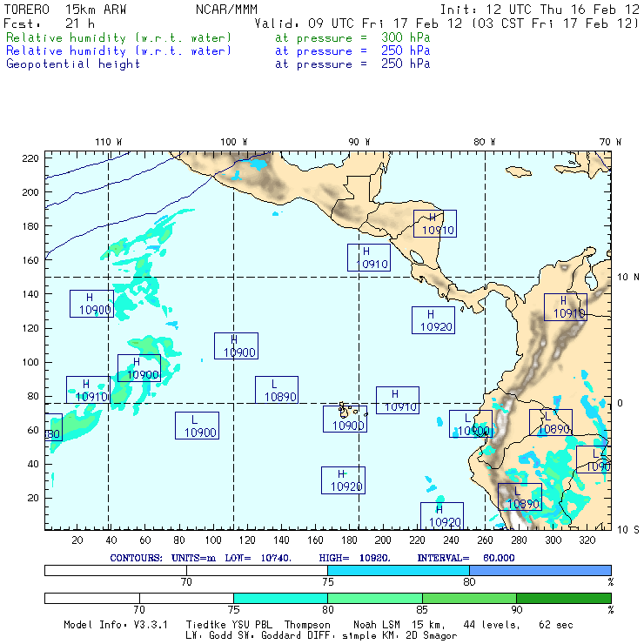Click the 'CONTOURS: UNITS=m' text

pyautogui.click(x=163, y=558)
